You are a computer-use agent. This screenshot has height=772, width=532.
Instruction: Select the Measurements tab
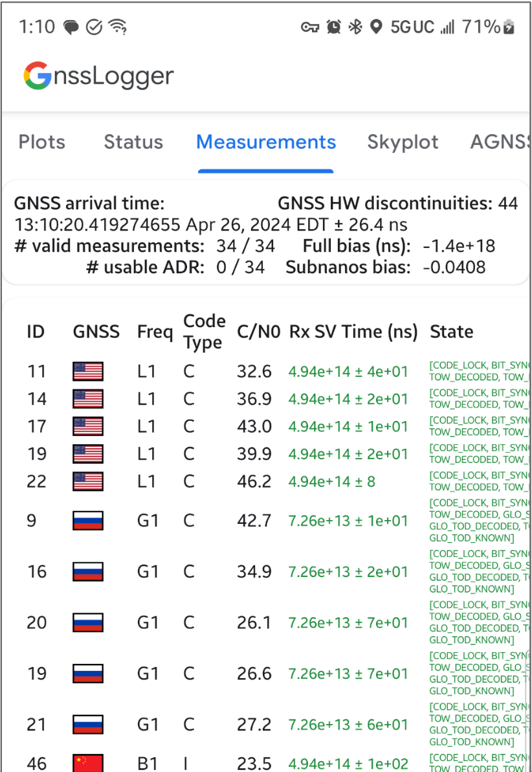click(x=266, y=142)
